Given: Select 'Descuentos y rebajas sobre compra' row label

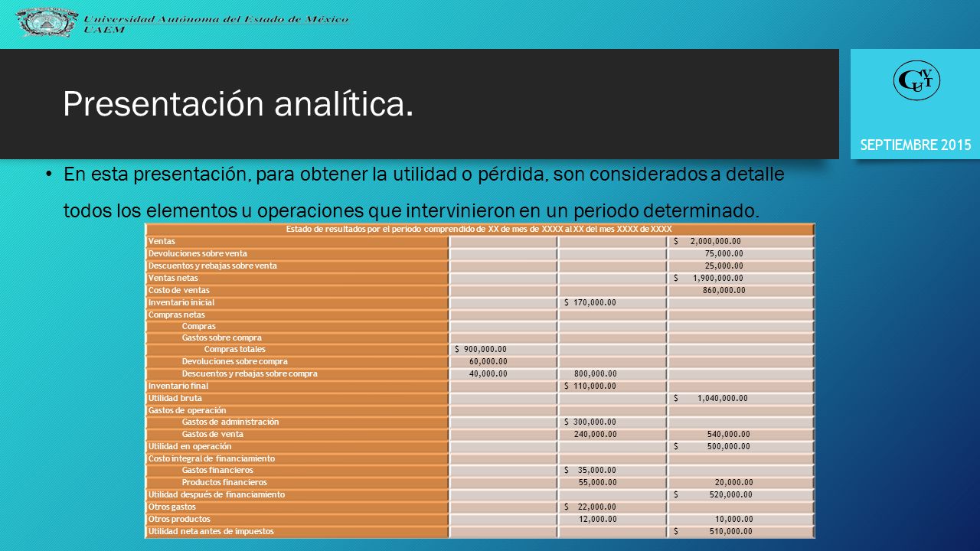Looking at the screenshot, I should 249,373.
